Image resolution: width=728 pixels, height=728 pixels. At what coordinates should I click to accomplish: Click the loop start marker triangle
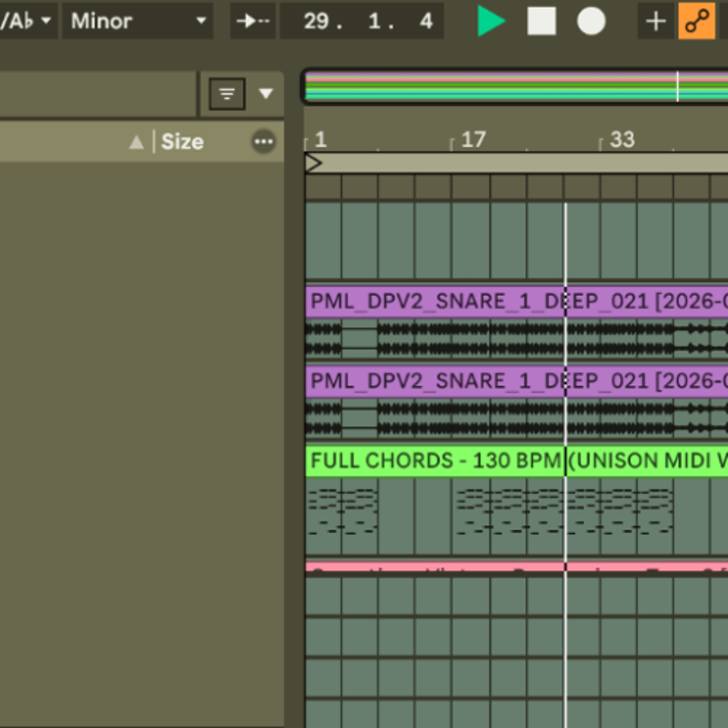313,163
